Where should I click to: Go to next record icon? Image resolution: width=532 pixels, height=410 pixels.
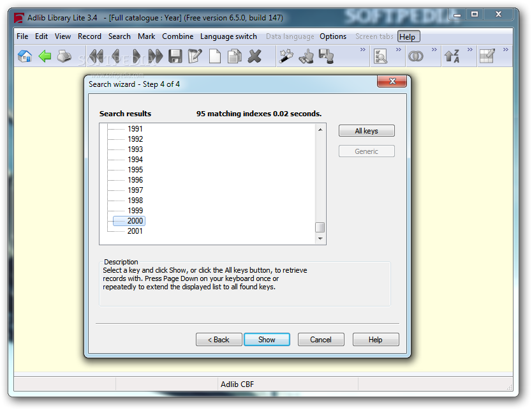[x=136, y=56]
